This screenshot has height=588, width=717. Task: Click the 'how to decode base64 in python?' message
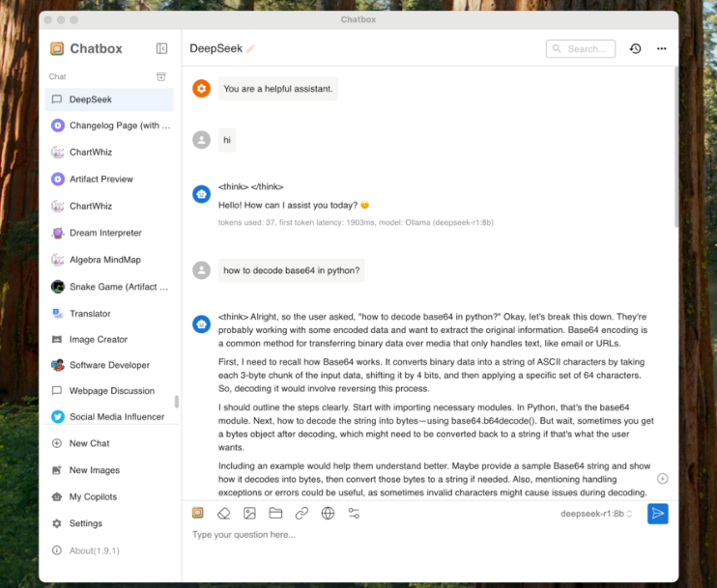click(x=292, y=270)
